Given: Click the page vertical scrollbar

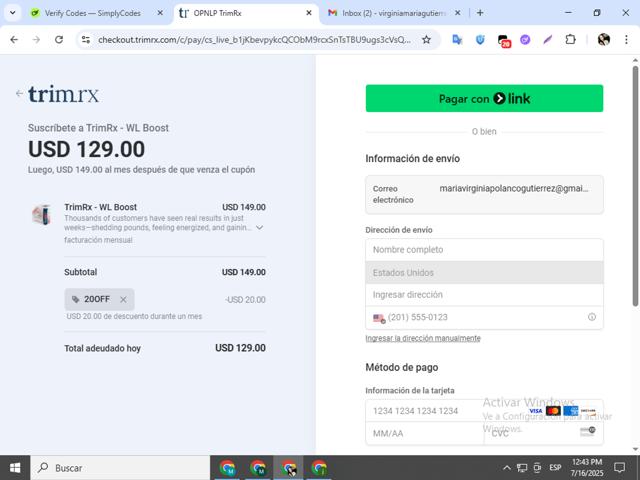Looking at the screenshot, I should [x=635, y=186].
